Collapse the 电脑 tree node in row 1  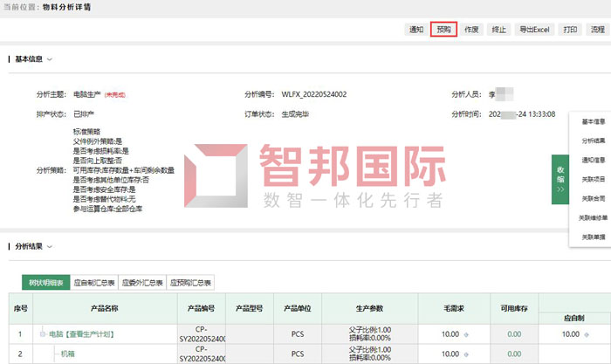pos(40,333)
